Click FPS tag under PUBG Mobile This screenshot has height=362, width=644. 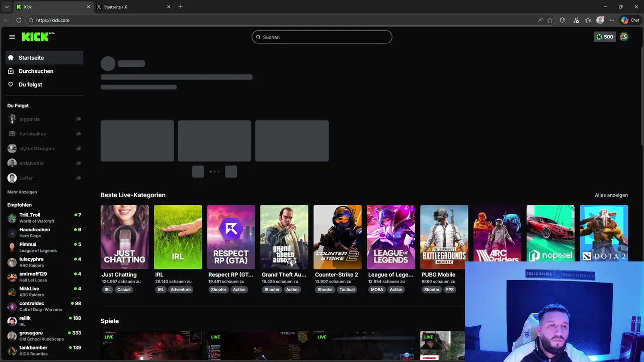(450, 290)
